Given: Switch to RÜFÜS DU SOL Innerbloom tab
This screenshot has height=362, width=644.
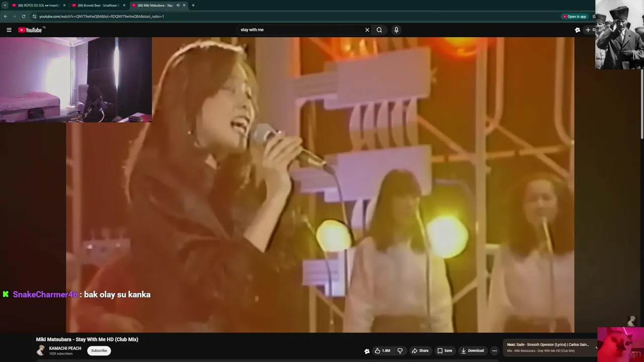Looking at the screenshot, I should (x=38, y=5).
